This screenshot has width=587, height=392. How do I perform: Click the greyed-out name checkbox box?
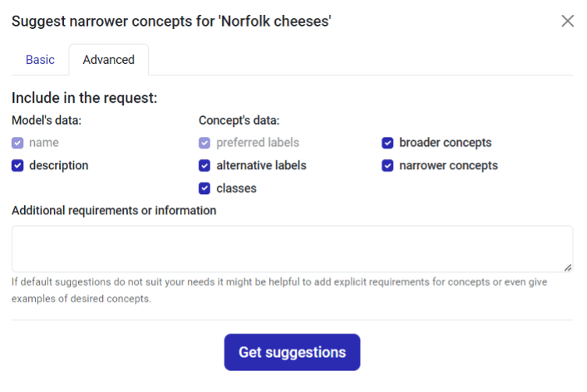[18, 143]
